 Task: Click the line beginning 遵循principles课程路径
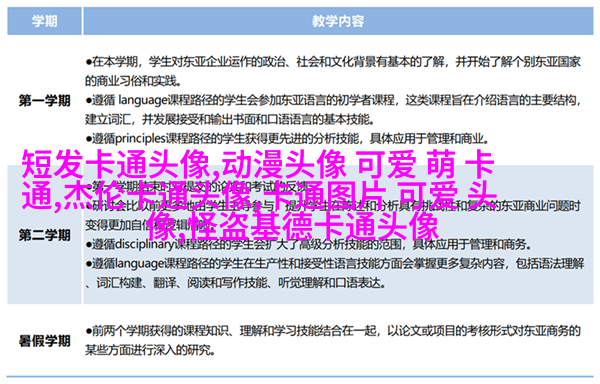point(287,138)
